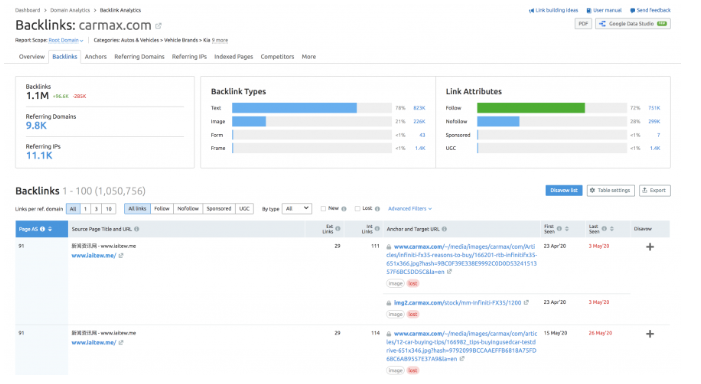This screenshot has width=701, height=384.
Task: Click the green Follow attribute bar
Action: click(531, 108)
